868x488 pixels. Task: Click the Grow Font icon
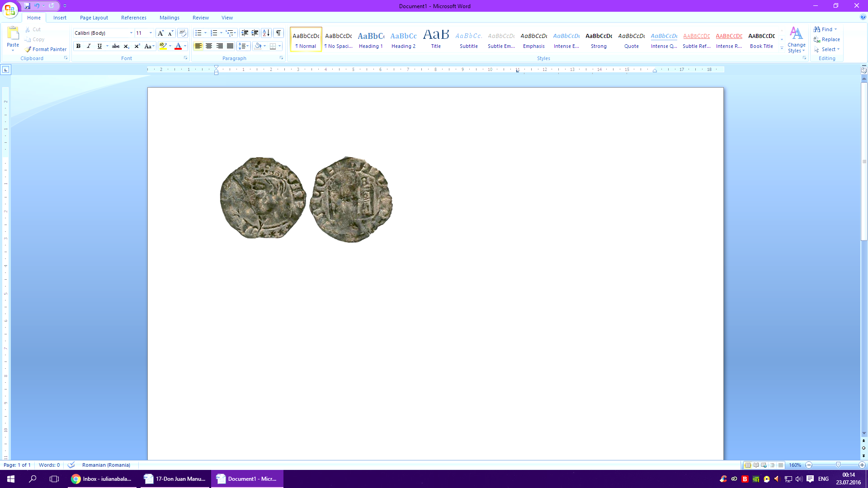point(160,33)
